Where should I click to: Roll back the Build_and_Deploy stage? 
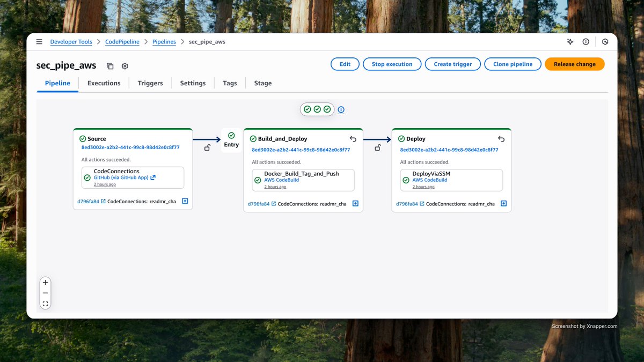[x=353, y=139]
